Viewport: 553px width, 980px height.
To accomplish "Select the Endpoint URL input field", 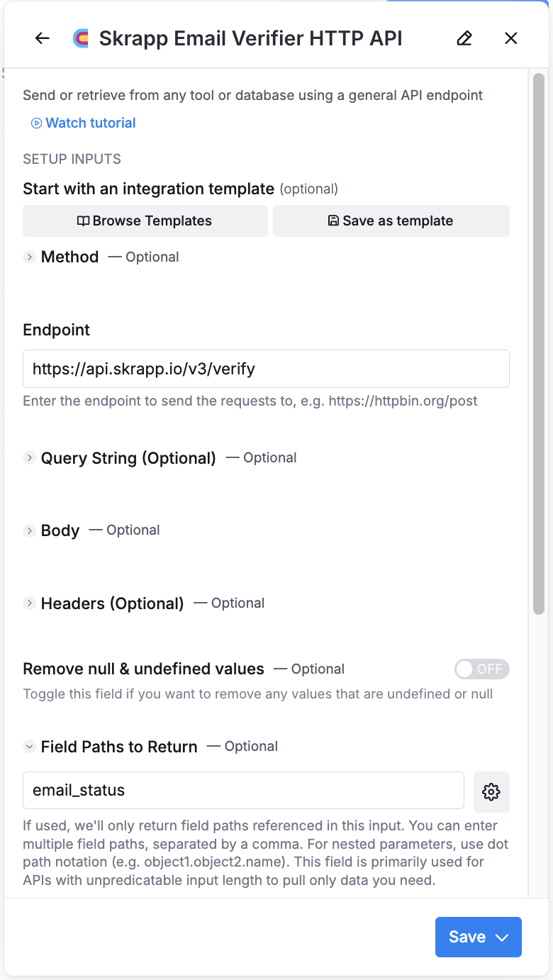I will coord(266,369).
